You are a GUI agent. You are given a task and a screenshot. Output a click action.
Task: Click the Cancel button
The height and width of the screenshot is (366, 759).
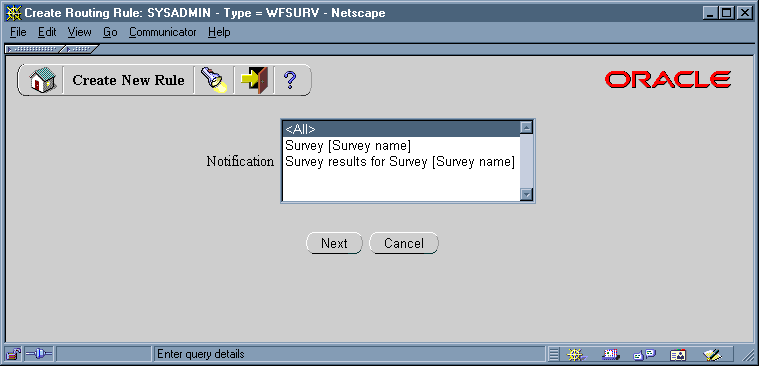coord(404,243)
